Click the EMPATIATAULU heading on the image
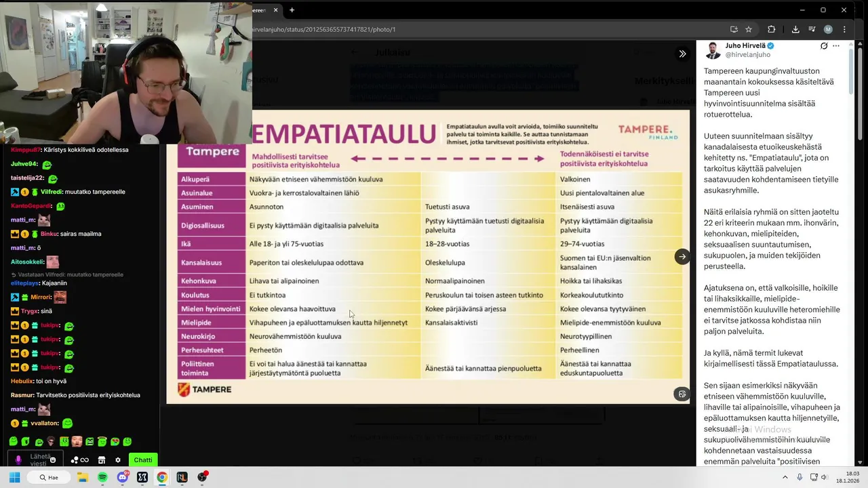 344,133
